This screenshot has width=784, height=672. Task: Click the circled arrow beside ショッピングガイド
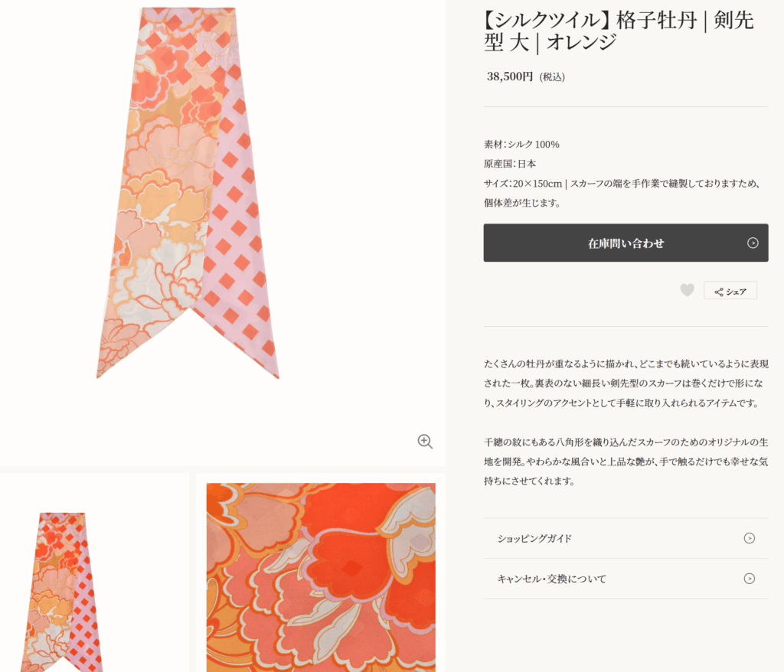click(749, 538)
